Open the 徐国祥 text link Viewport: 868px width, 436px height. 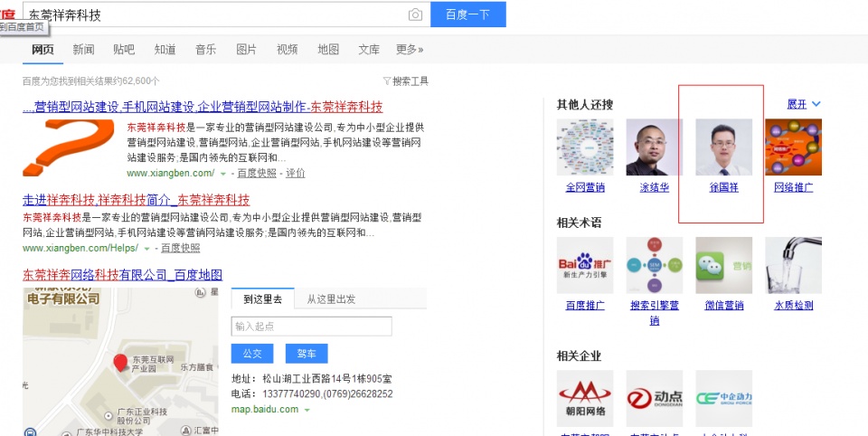724,188
